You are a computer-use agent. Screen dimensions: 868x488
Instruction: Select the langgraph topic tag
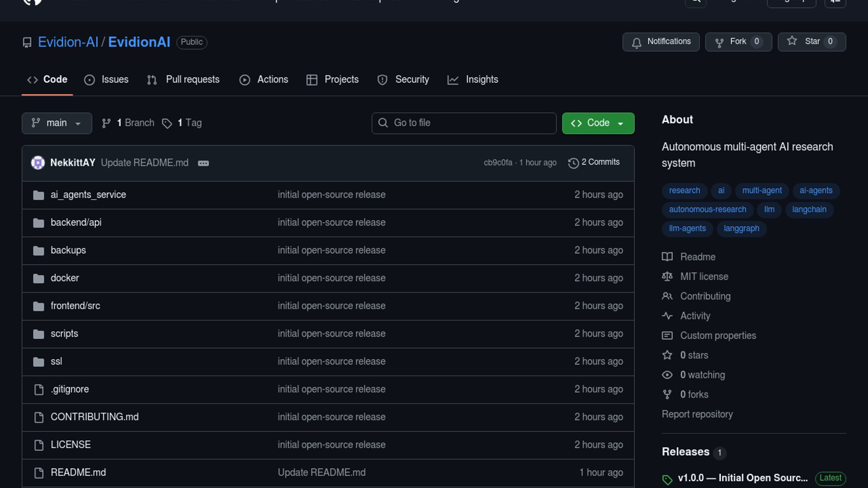[x=741, y=229]
